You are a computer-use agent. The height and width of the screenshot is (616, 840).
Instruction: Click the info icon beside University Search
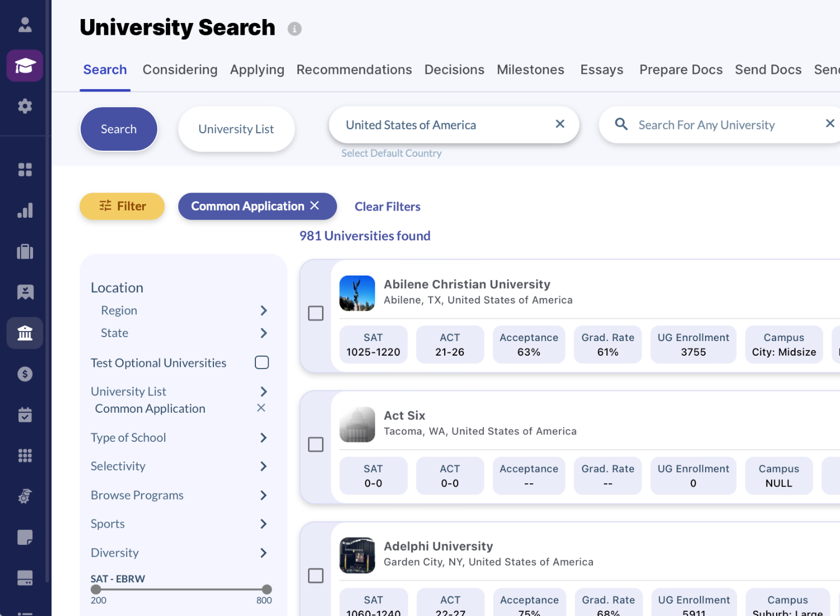click(x=295, y=29)
